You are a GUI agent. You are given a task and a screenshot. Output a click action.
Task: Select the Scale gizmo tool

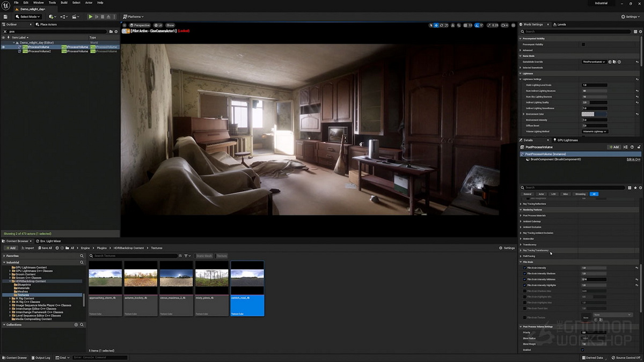point(447,25)
